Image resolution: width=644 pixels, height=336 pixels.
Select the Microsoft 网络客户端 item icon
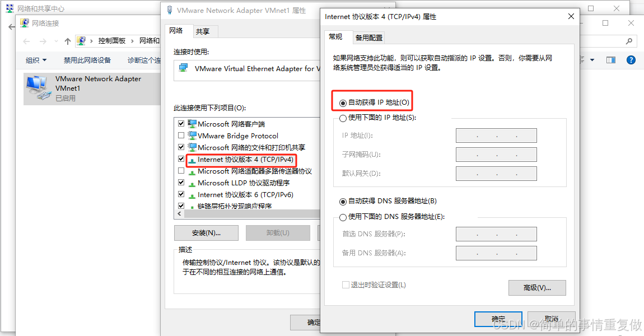click(192, 124)
